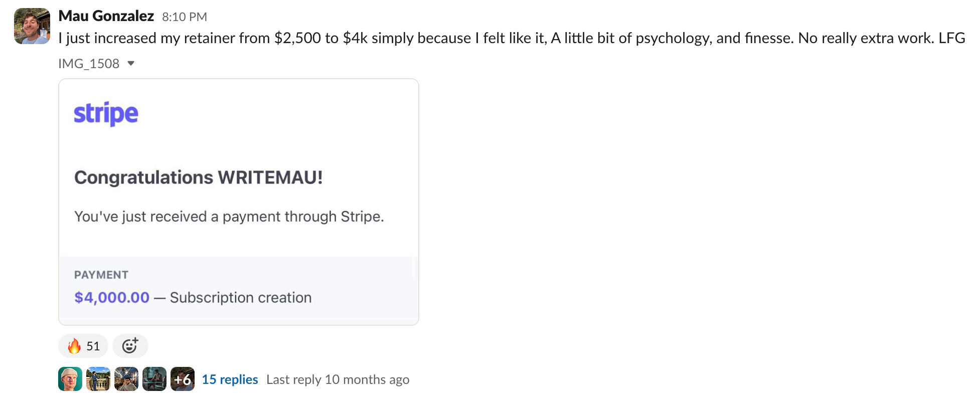Click the Mau Gonzalez sender name
Viewport: 980px width, 405px height.
(106, 16)
